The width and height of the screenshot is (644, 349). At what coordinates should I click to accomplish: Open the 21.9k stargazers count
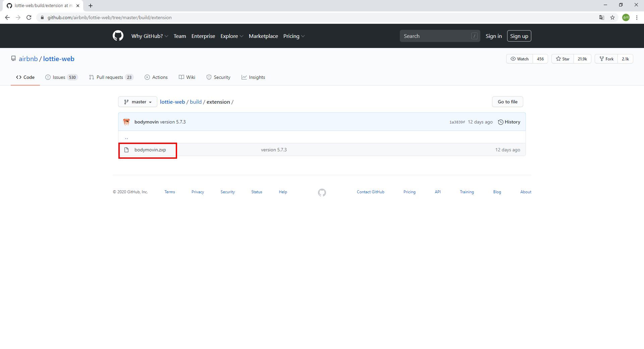click(x=582, y=59)
